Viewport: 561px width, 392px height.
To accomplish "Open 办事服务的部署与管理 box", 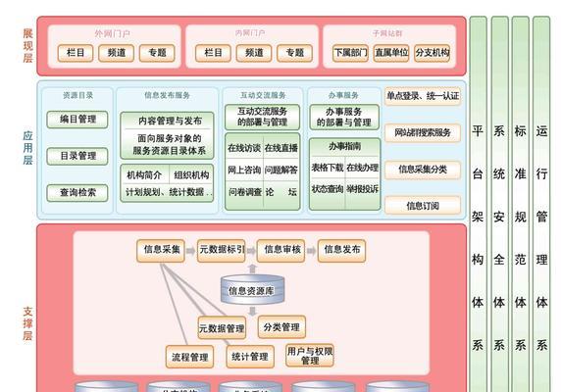I will click(344, 117).
